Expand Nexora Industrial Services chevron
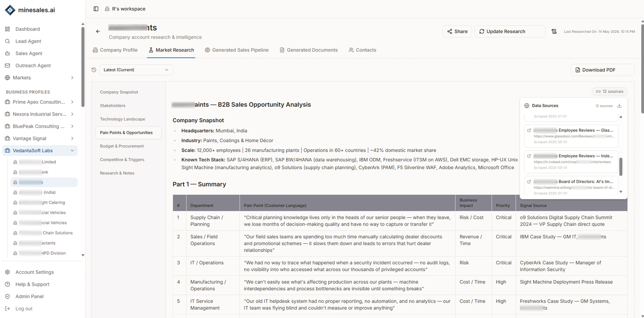 72,114
